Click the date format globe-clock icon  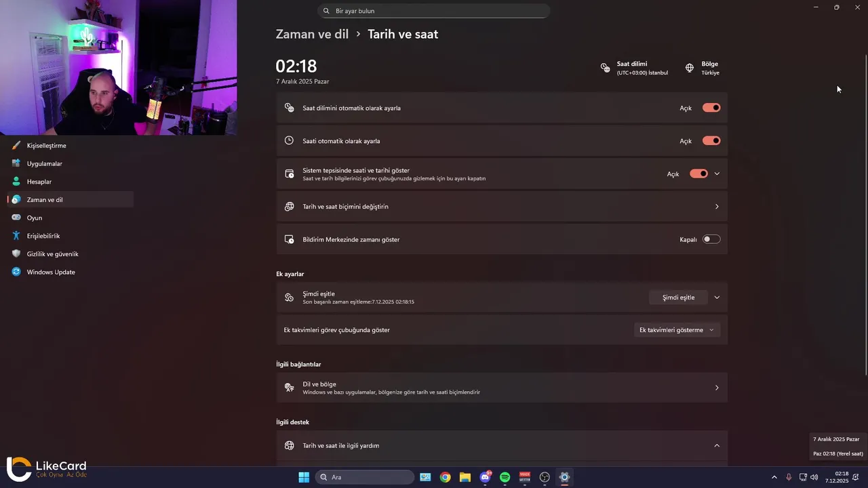(290, 207)
